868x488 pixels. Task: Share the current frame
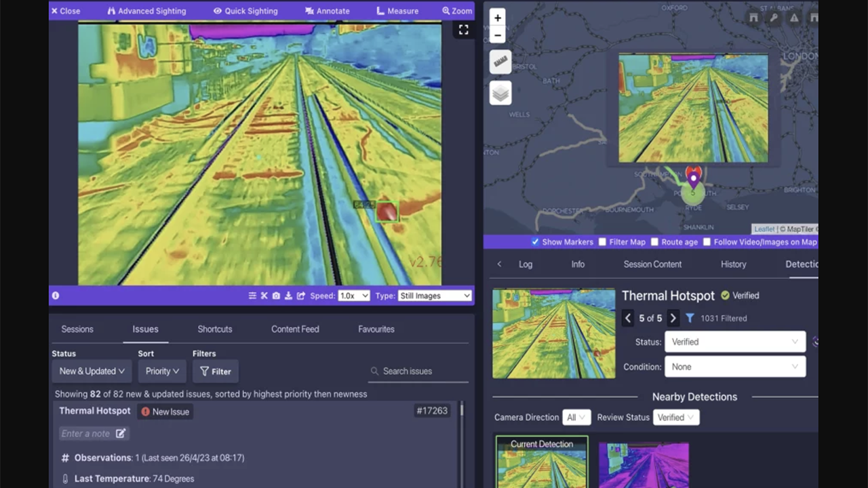coord(300,296)
